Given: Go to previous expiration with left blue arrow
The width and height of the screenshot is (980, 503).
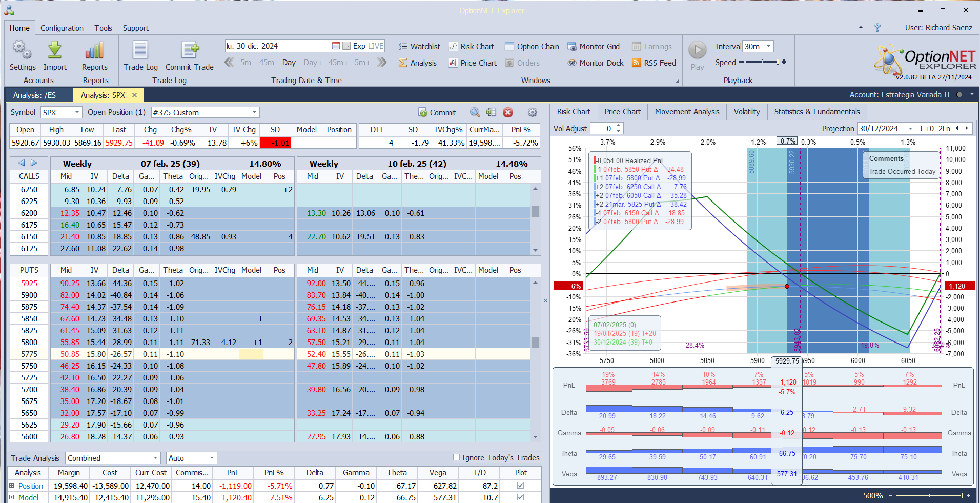Looking at the screenshot, I should 22,163.
